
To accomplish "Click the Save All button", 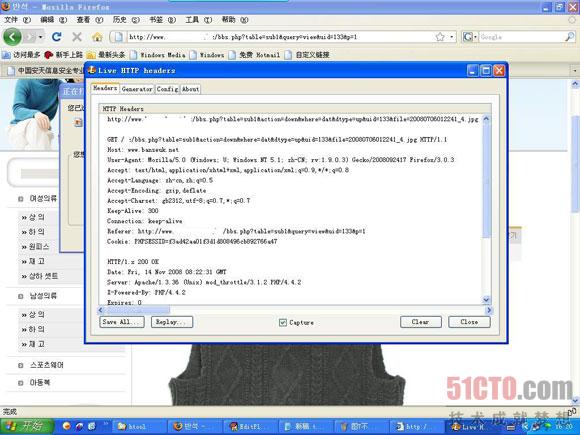I will 122,322.
